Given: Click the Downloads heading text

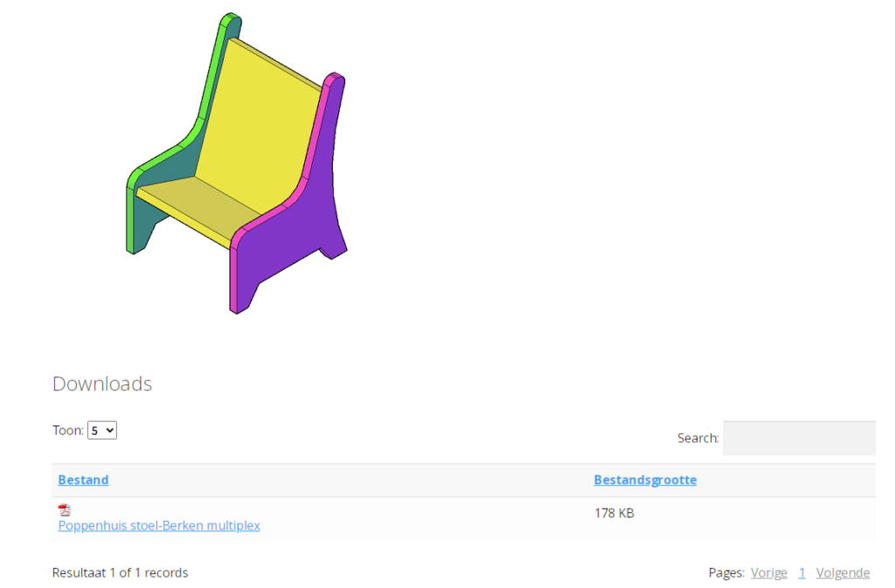Looking at the screenshot, I should click(102, 384).
